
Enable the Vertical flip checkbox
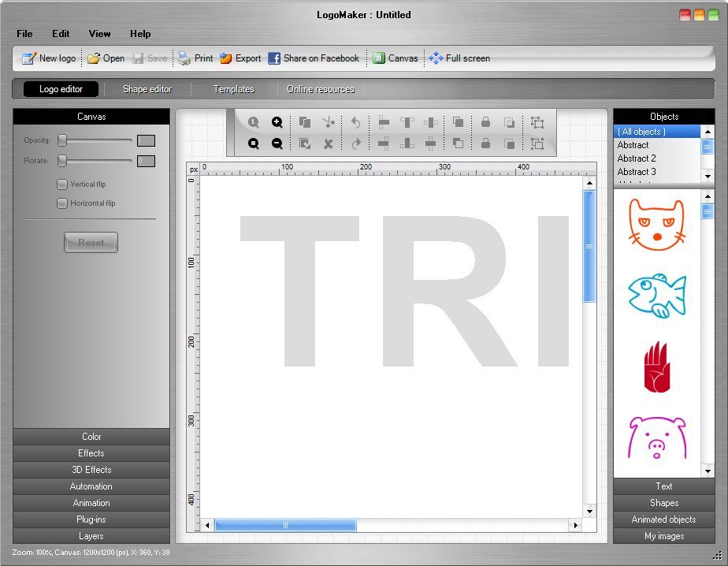[x=61, y=184]
